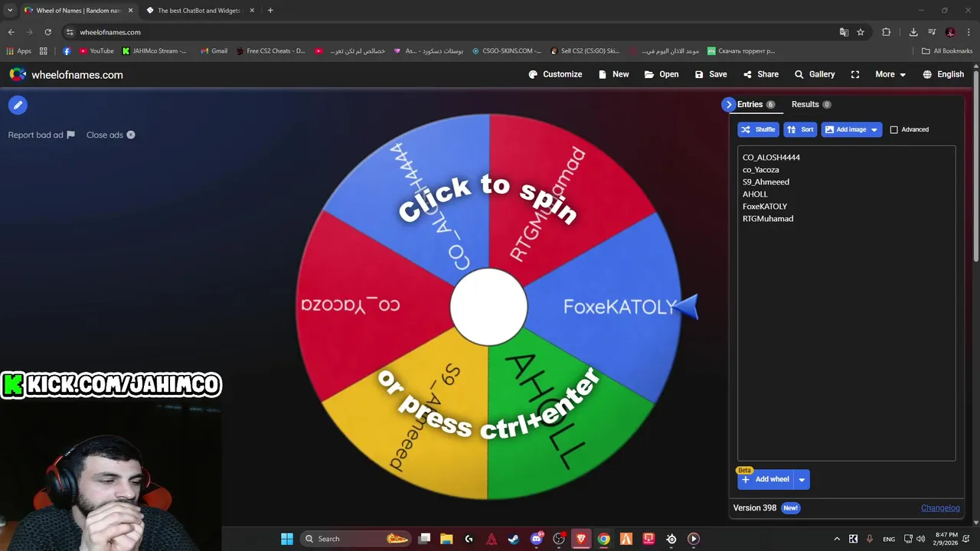This screenshot has height=551, width=980.
Task: Shuffle the entries
Action: [x=758, y=129]
